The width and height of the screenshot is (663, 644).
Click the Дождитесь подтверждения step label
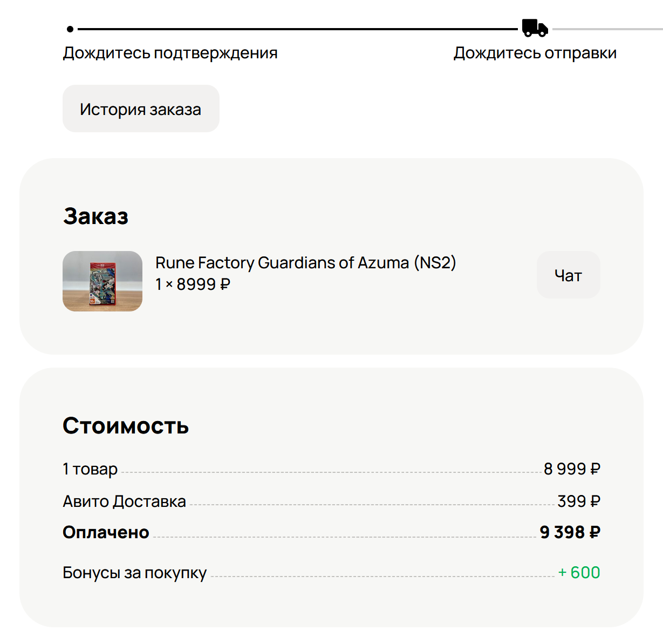[170, 53]
